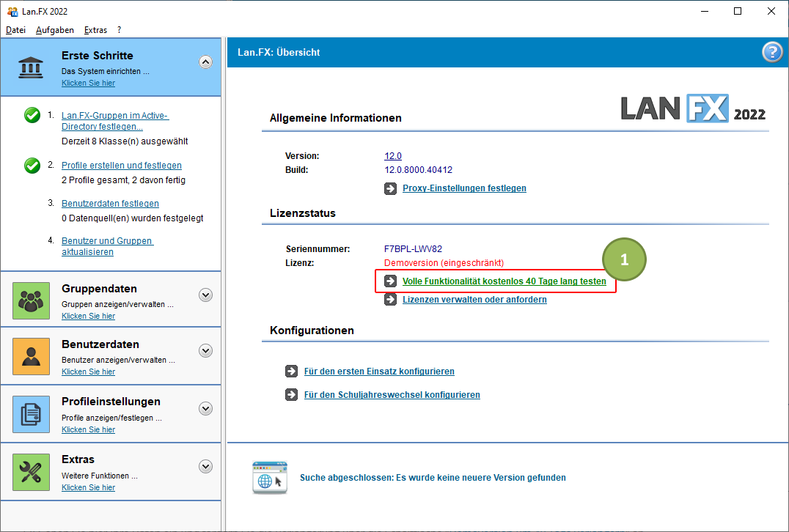Image resolution: width=789 pixels, height=532 pixels.
Task: Expand the Profileinstellungen section
Action: tap(205, 409)
